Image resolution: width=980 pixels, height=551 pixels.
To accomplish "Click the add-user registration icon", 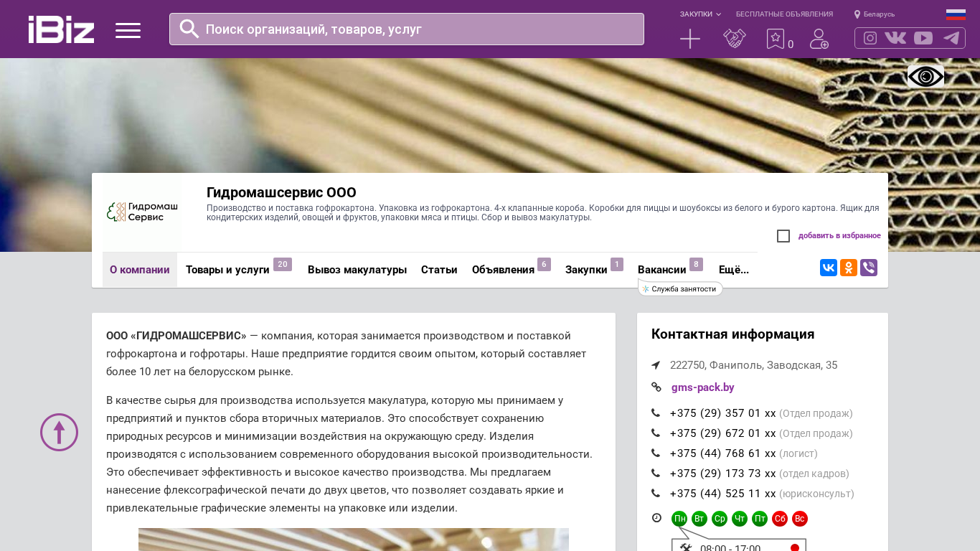I will pyautogui.click(x=819, y=39).
